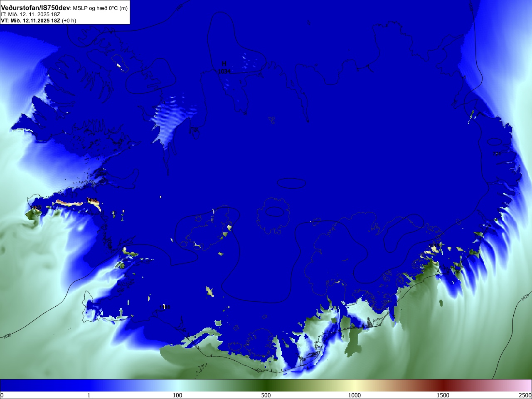The height and width of the screenshot is (399, 532).
Task: Click the 'VT: Mið. 12.11.2025 18Z' line
Action: click(x=31, y=21)
